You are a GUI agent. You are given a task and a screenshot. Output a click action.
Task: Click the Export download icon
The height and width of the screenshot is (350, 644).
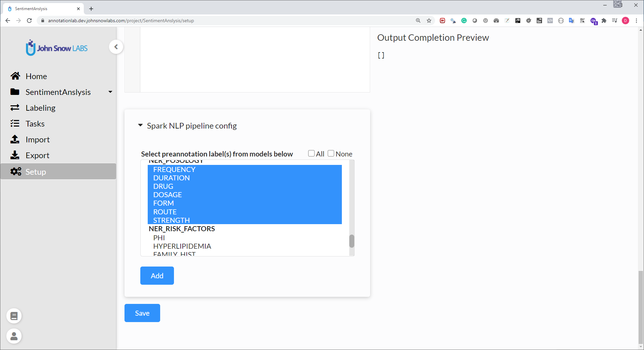click(15, 155)
